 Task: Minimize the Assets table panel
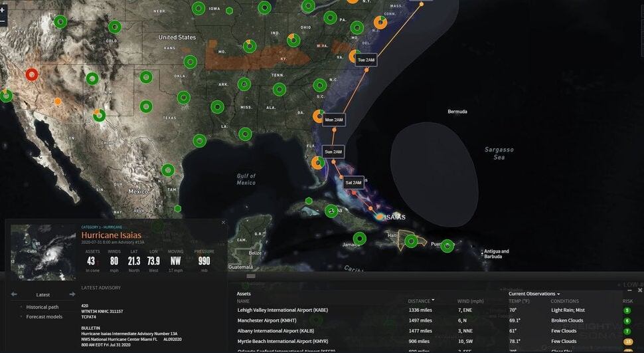(x=630, y=291)
